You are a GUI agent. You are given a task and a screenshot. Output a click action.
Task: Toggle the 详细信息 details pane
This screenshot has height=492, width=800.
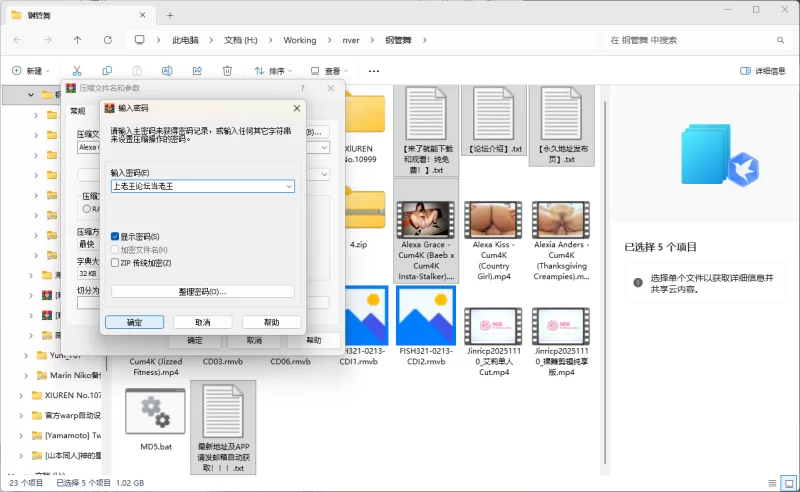coord(762,71)
